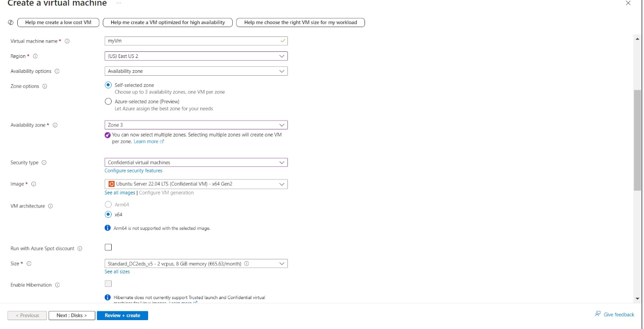Close the Create a virtual machine pane
This screenshot has height=329, width=644.
(628, 3)
